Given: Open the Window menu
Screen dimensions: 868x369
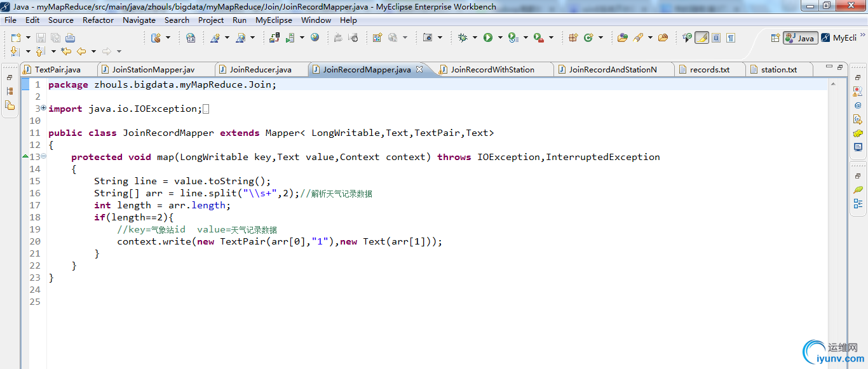Looking at the screenshot, I should click(316, 20).
